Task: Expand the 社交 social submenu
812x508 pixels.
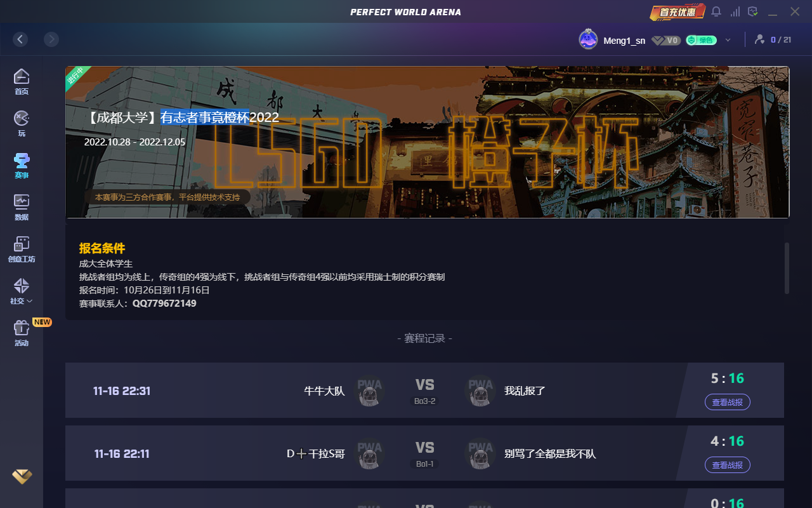Action: (x=22, y=291)
